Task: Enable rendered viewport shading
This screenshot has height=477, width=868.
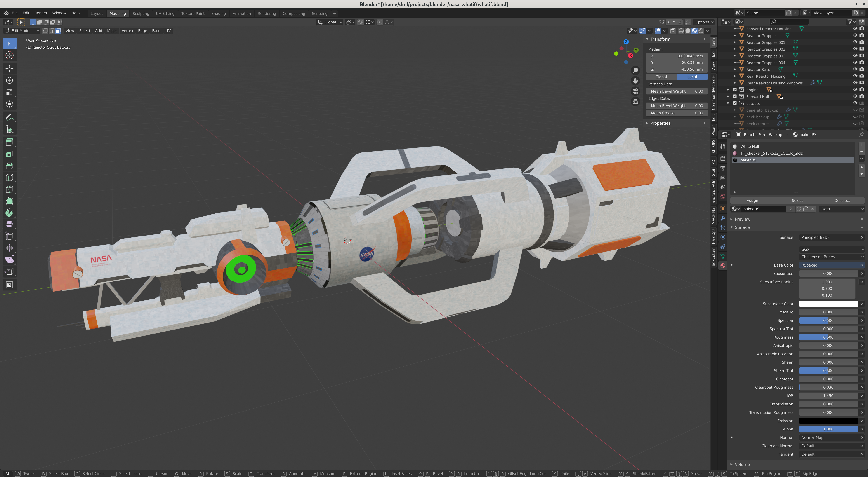Action: 701,31
